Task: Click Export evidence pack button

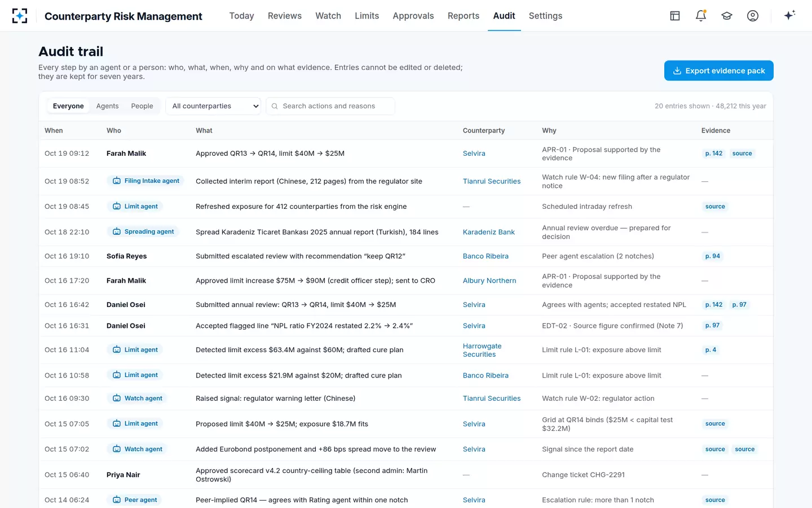Action: point(719,71)
